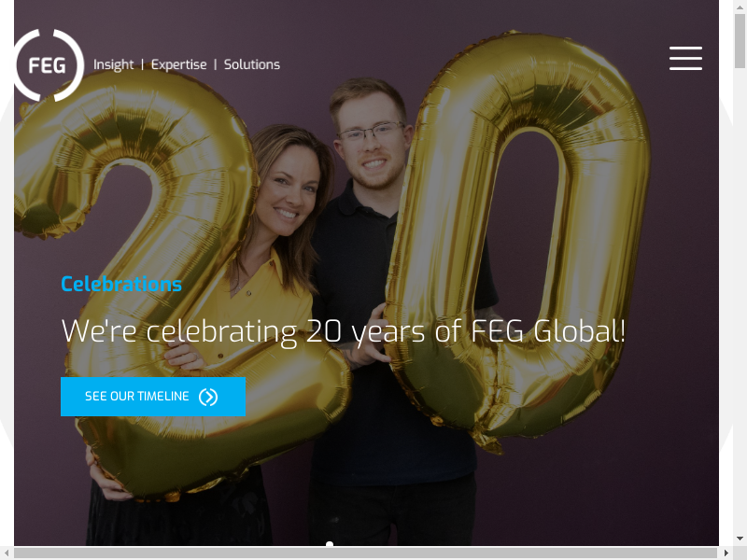
Task: Click the Solutions tagline text
Action: pos(252,64)
